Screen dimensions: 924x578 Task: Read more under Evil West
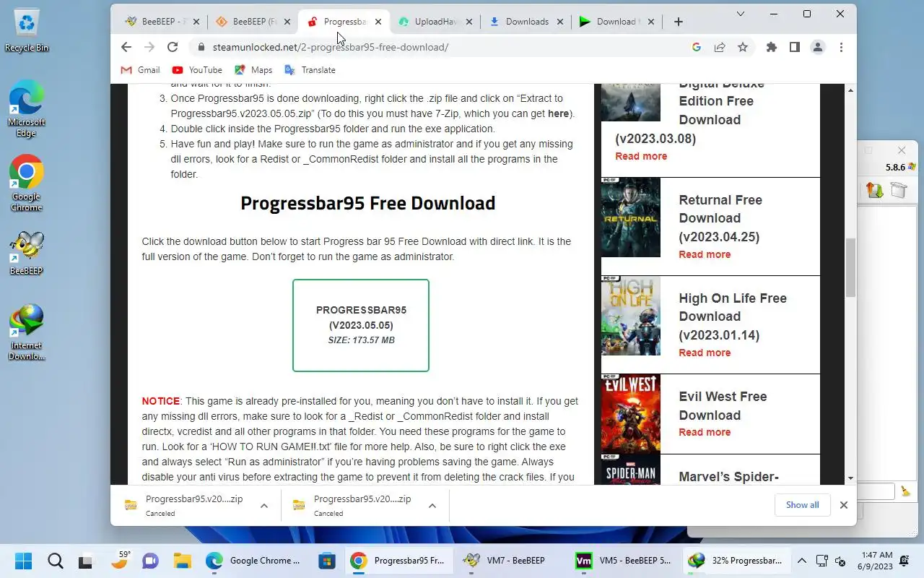pyautogui.click(x=705, y=432)
